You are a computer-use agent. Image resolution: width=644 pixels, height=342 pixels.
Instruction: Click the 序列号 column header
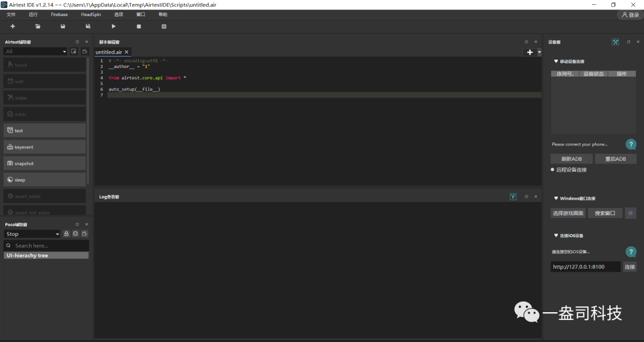click(x=565, y=74)
